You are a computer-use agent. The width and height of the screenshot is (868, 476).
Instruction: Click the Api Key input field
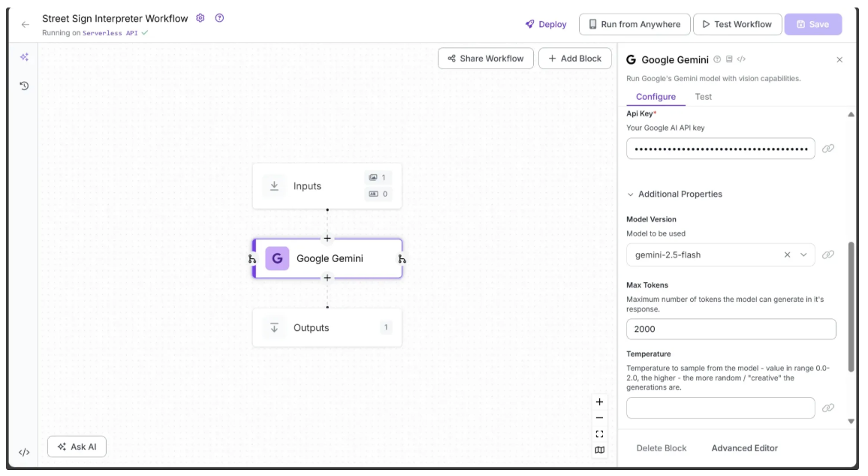(720, 149)
